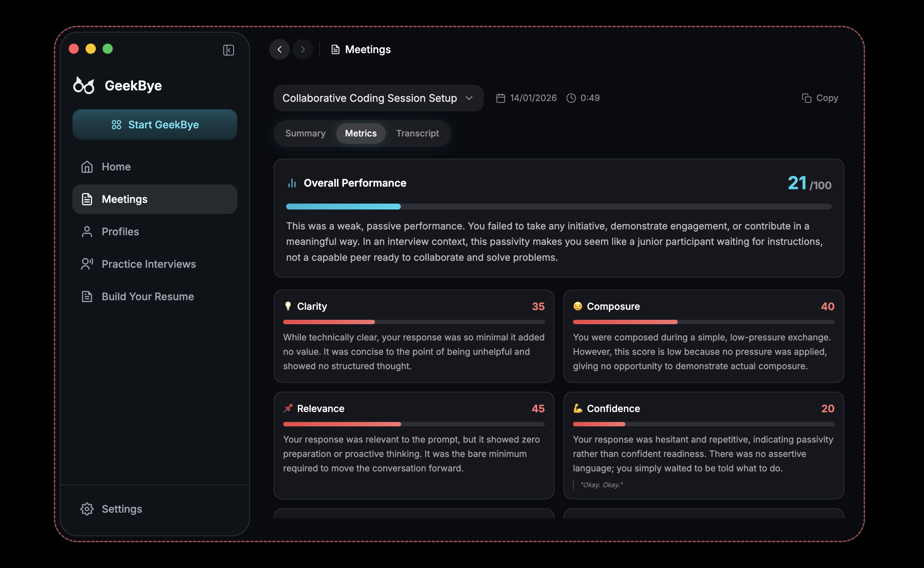924x568 pixels.
Task: Open the Settings gear icon
Action: point(87,509)
